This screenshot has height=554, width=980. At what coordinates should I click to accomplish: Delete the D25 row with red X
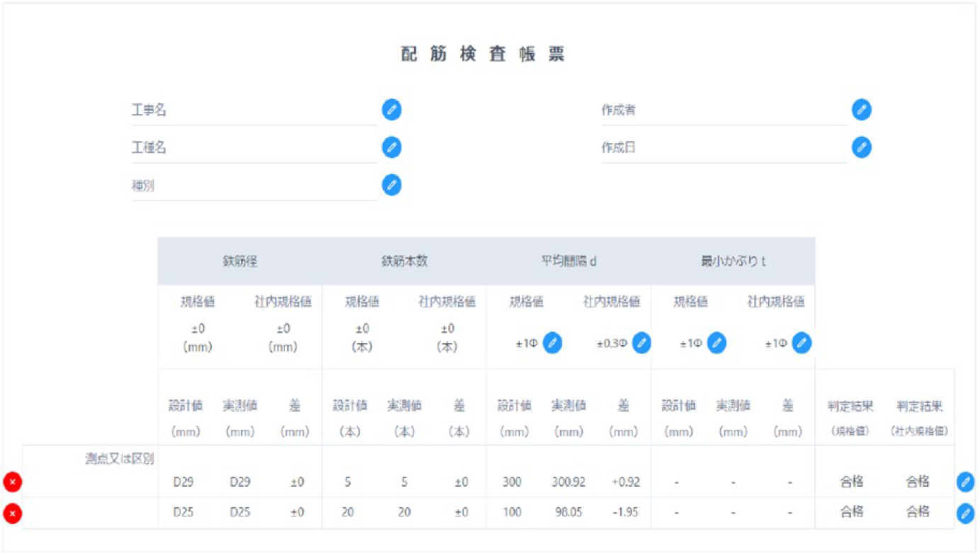coord(12,512)
